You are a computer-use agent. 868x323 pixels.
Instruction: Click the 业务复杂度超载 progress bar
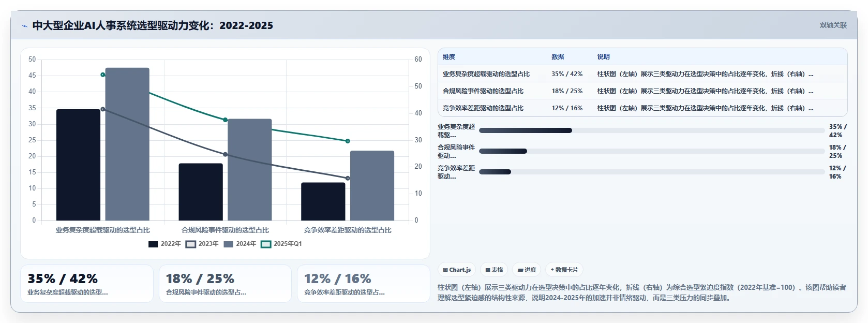pos(652,130)
